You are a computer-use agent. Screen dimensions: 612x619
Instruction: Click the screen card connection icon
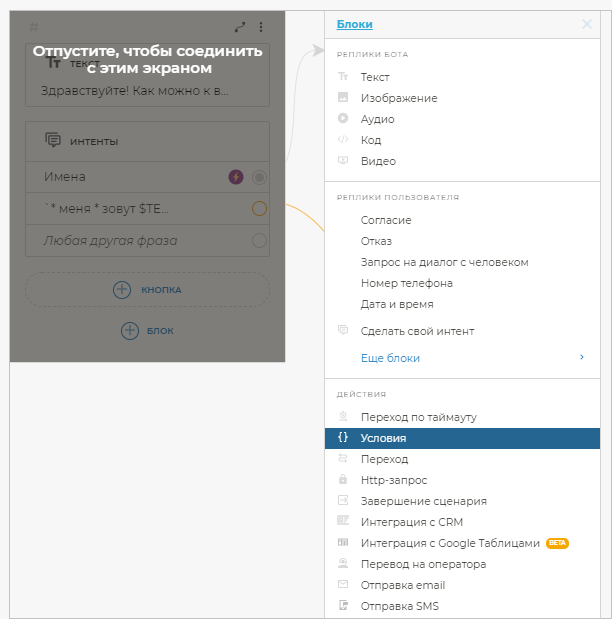(240, 27)
